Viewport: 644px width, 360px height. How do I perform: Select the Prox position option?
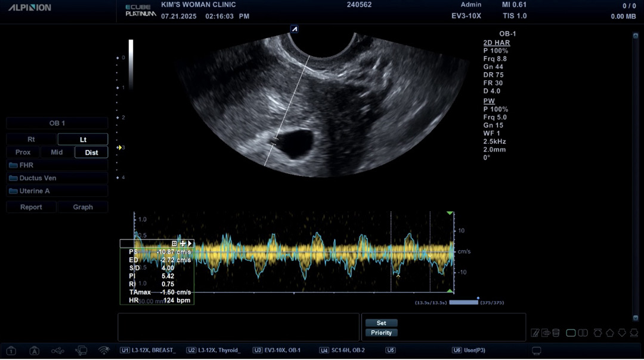[23, 152]
